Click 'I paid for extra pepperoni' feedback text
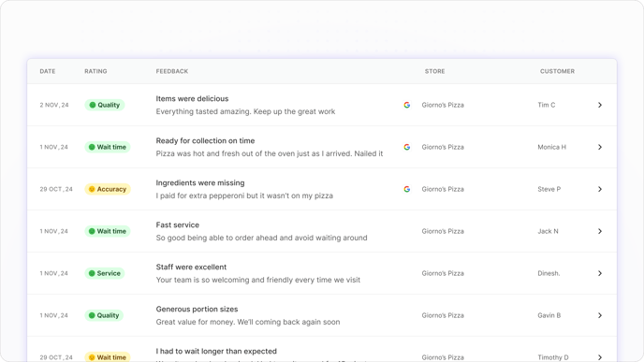The image size is (644, 362). click(244, 195)
